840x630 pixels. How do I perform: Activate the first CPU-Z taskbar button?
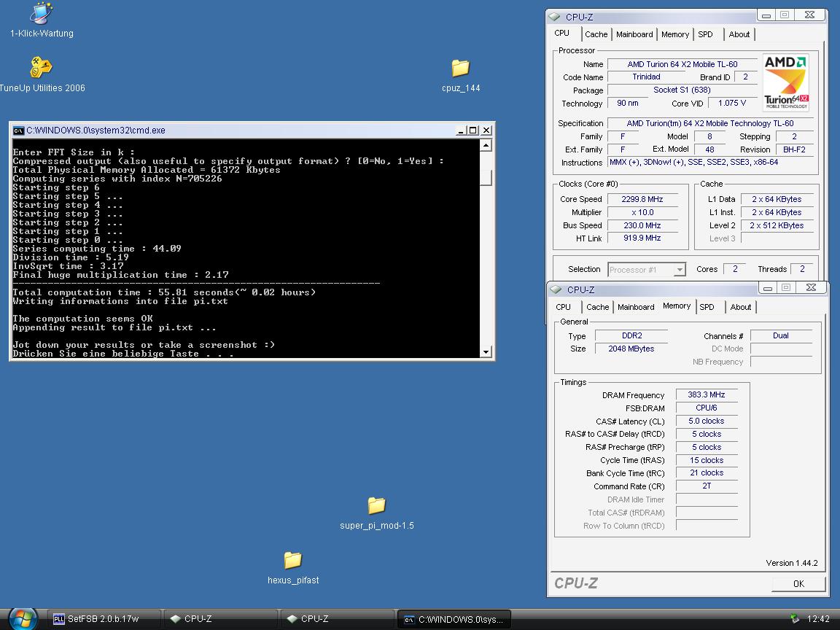[x=220, y=619]
